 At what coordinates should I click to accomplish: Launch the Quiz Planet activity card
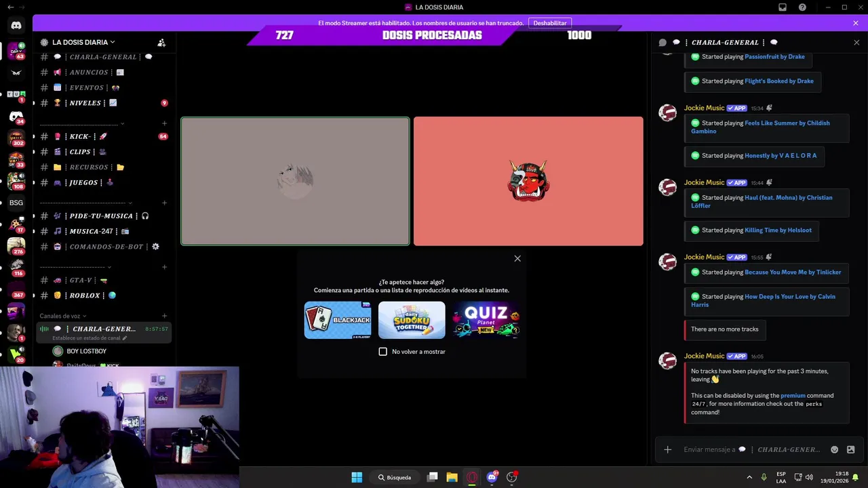[x=486, y=320]
